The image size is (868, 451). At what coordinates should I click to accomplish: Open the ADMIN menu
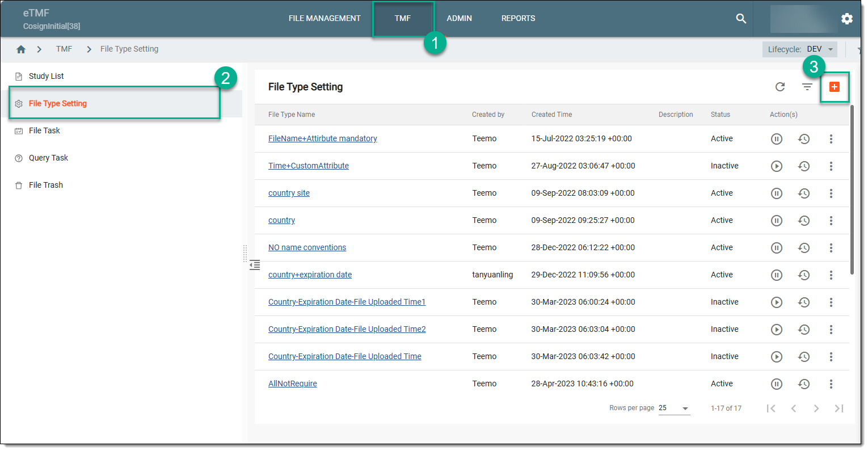click(459, 19)
